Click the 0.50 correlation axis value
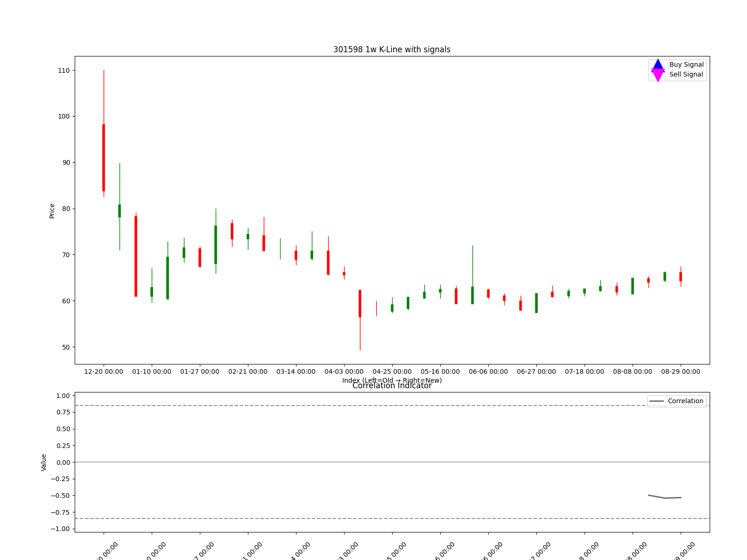The width and height of the screenshot is (747, 560). click(x=63, y=429)
